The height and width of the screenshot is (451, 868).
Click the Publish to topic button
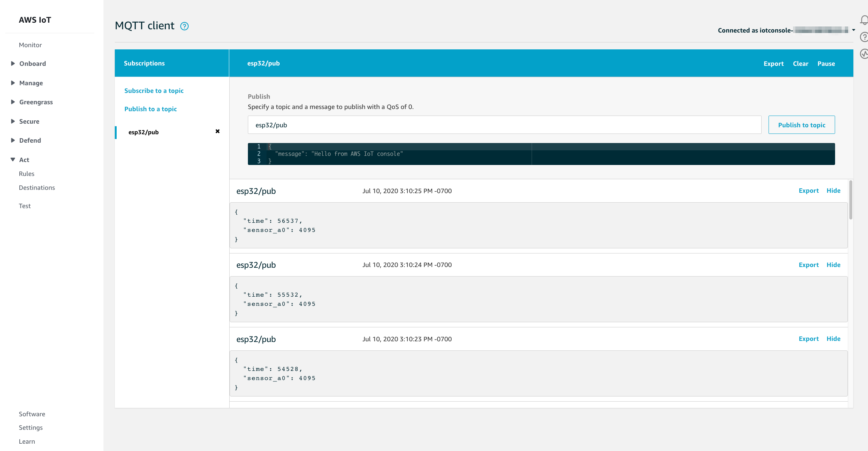tap(802, 125)
